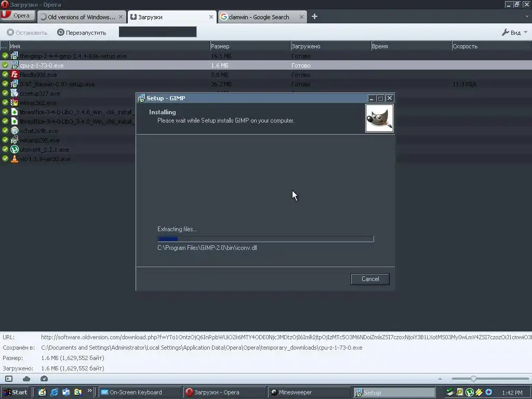Image resolution: width=532 pixels, height=399 pixels.
Task: Click the Setup taskbar button
Action: pos(394,392)
